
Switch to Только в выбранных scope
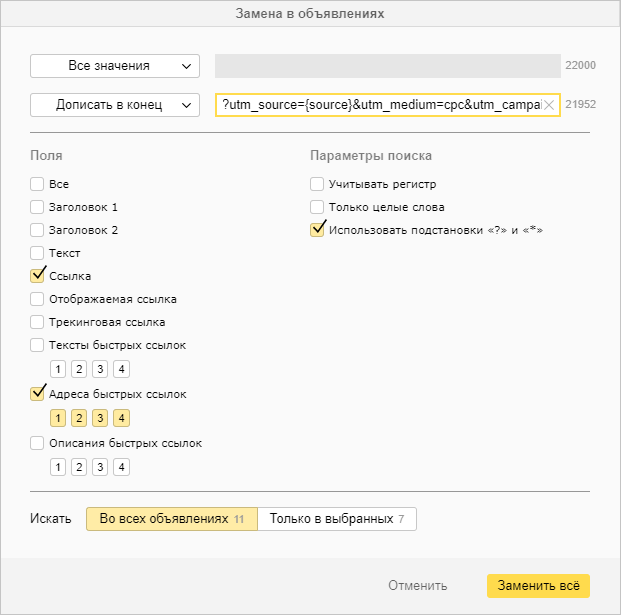tap(337, 519)
